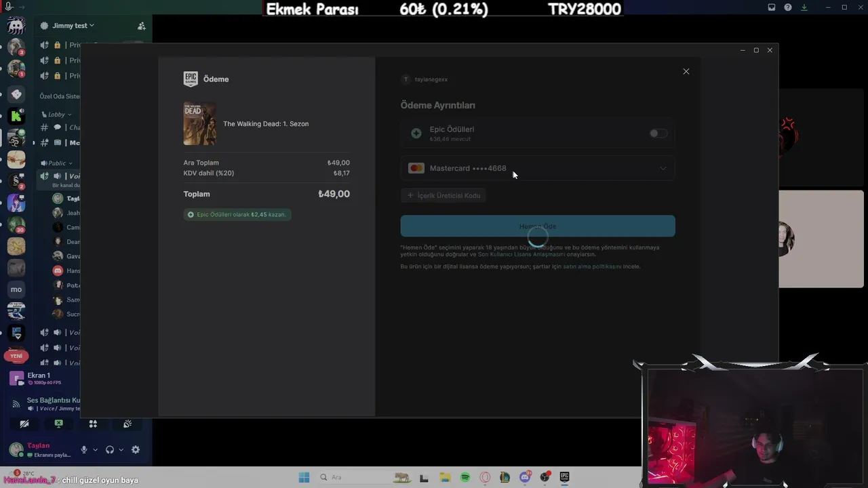Collapse the Public category in Discord
Viewport: 868px width, 488px height.
57,163
